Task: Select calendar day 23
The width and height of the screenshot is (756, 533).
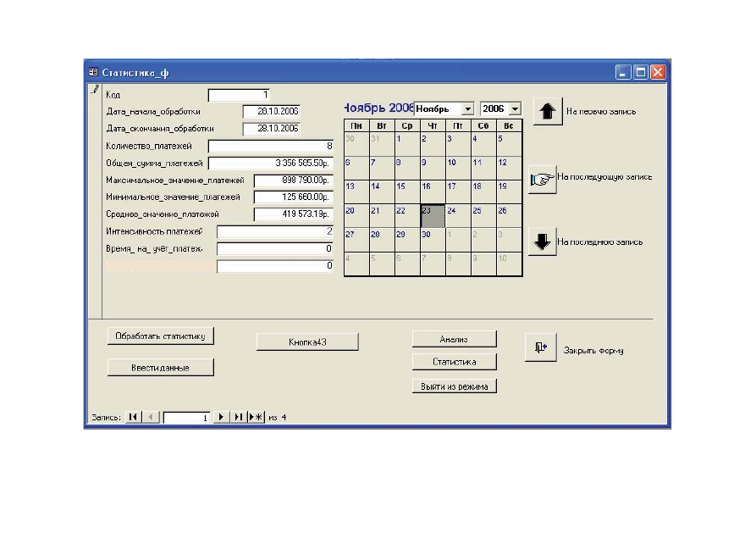Action: [x=433, y=216]
